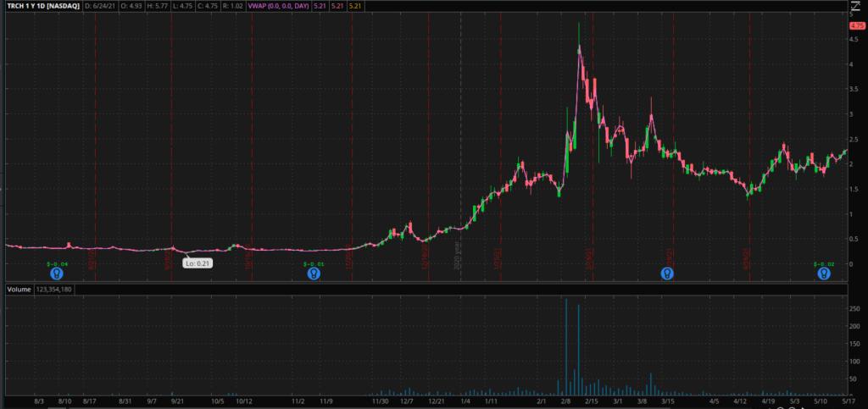Click the Volume panel label
Viewport: 868px width, 409px height.
[x=19, y=290]
